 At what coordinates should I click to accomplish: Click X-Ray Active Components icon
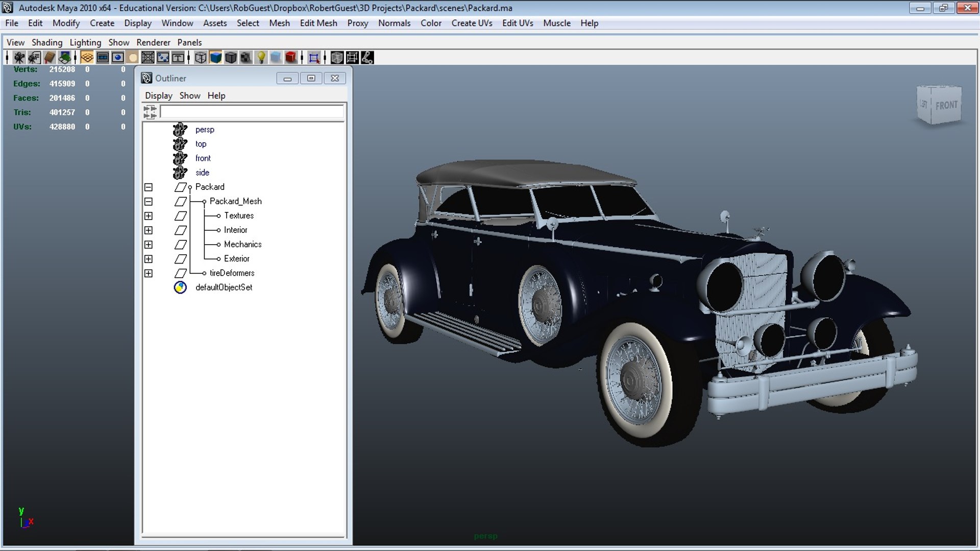[352, 58]
